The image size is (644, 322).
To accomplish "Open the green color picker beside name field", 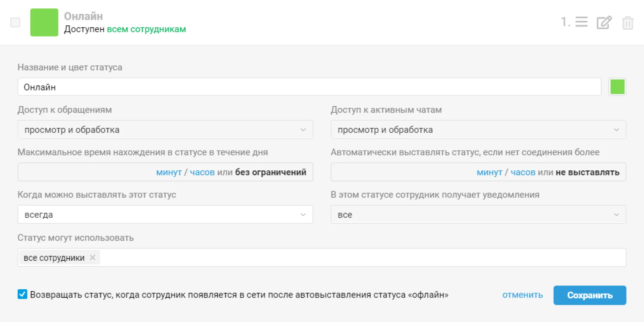I will click(617, 87).
